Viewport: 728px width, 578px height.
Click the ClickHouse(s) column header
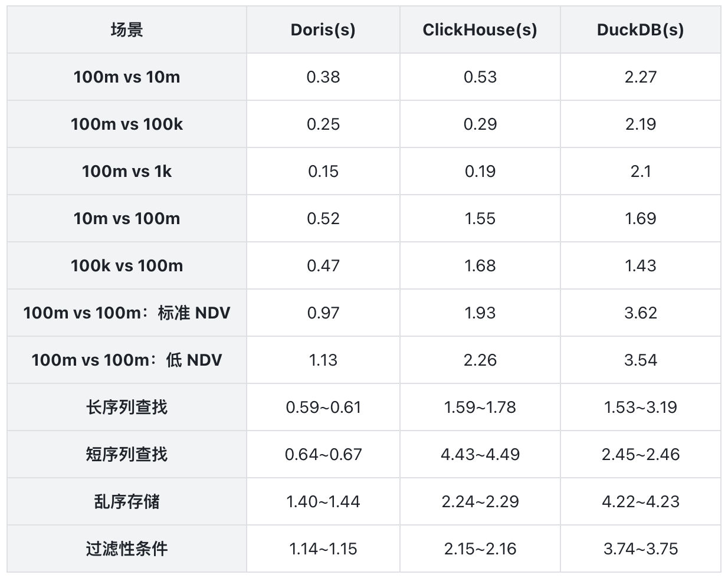click(480, 29)
